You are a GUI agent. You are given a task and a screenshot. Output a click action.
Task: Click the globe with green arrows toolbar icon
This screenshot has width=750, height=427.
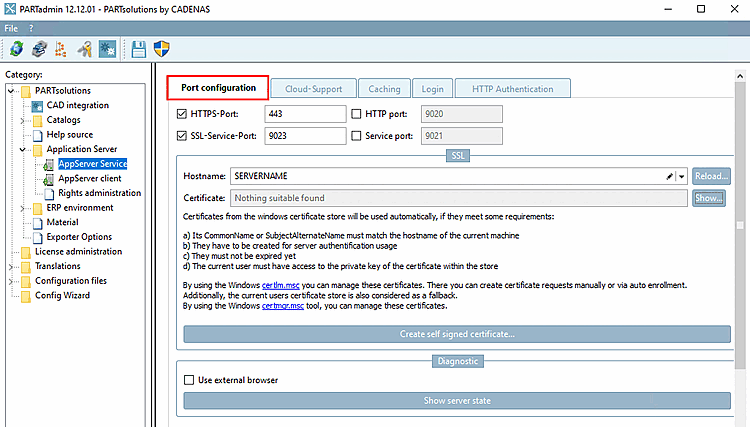(16, 49)
